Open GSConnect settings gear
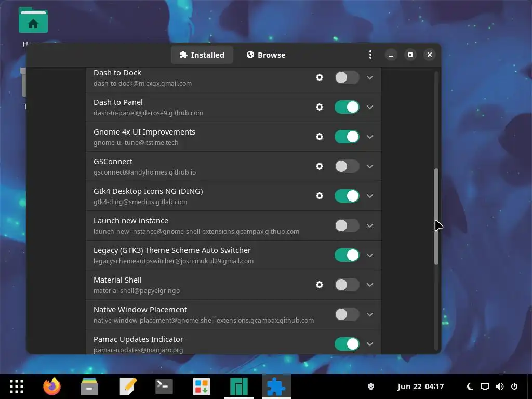Image resolution: width=532 pixels, height=399 pixels. (x=320, y=166)
